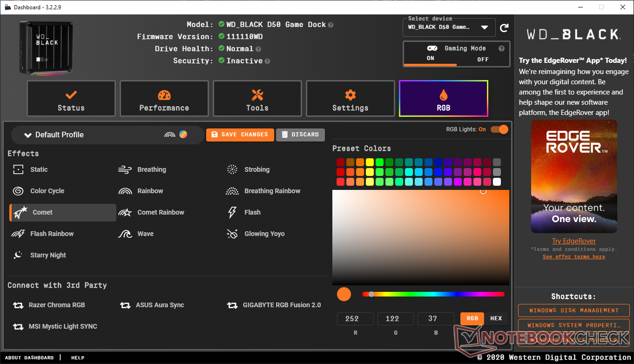
Task: Click the GIGABYTE RGB Fusion sync icon
Action: point(232,305)
